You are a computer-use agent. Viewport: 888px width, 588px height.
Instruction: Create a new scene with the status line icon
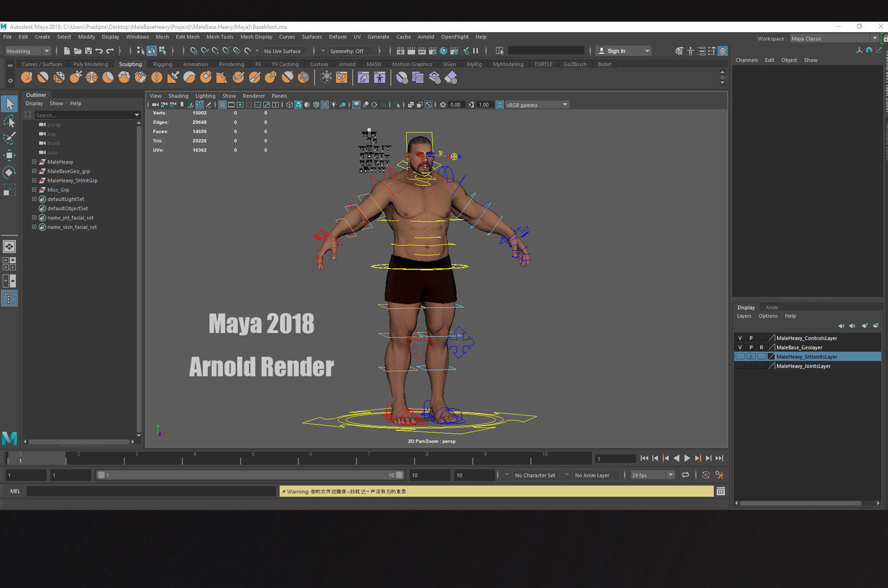coord(67,51)
